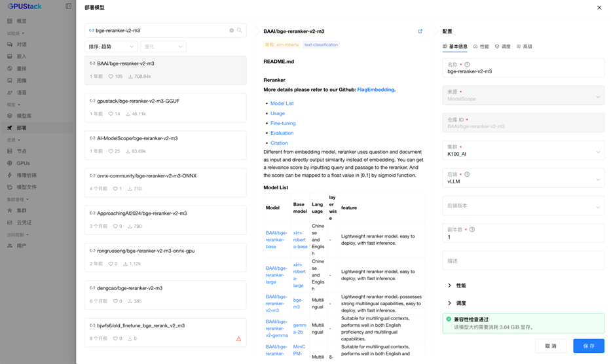The height and width of the screenshot is (364, 611).
Task: Follow the Usage README link
Action: click(x=278, y=113)
